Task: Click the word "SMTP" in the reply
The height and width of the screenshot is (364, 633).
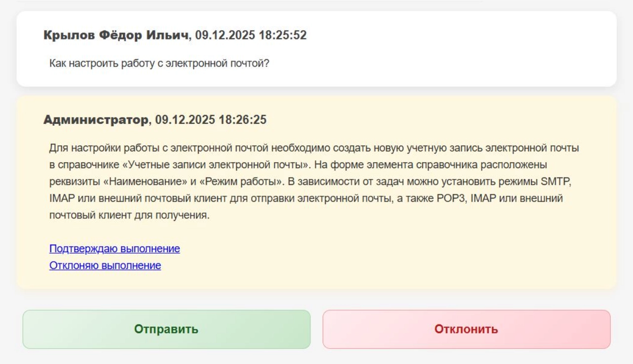Action: [556, 181]
